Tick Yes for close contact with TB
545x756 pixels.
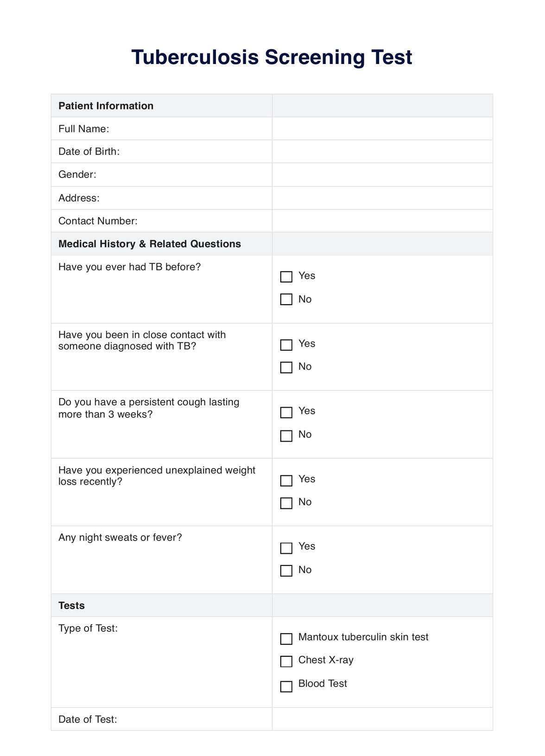286,345
